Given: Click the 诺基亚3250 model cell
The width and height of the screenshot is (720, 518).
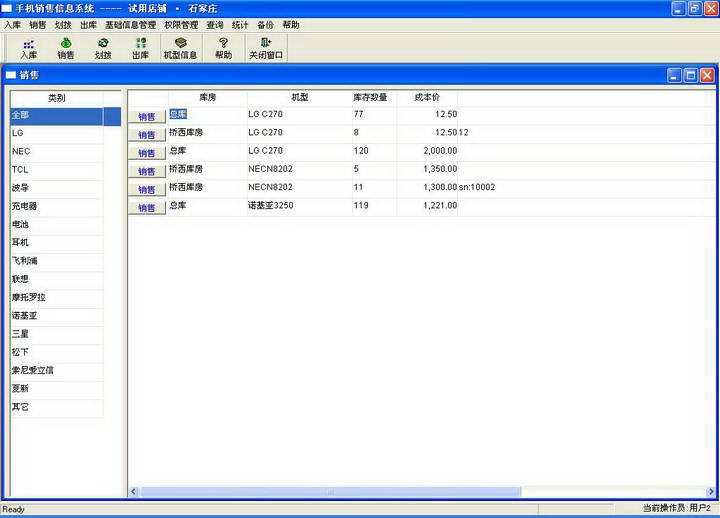Looking at the screenshot, I should [300, 206].
